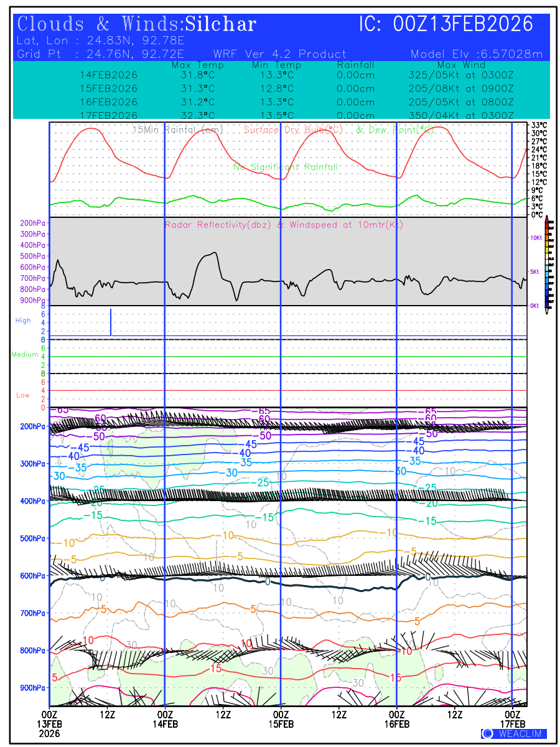Click the IC: 00Z13FEB2026 initial condition label
560x747 pixels.
point(446,24)
